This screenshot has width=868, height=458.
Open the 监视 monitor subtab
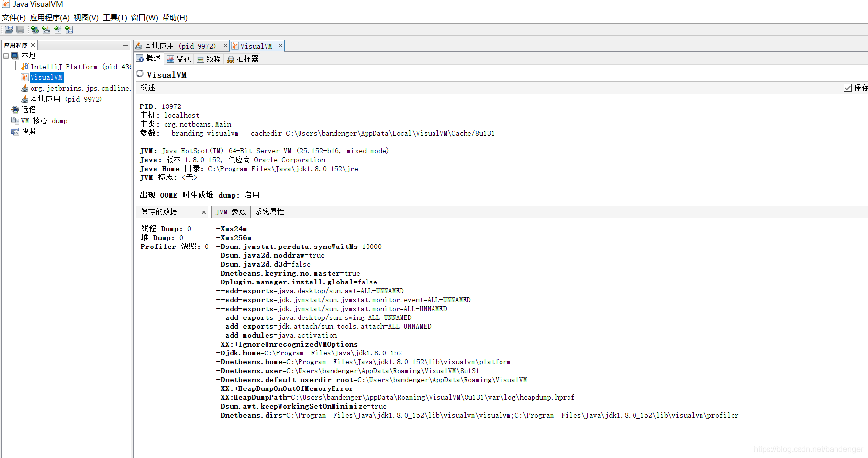179,59
